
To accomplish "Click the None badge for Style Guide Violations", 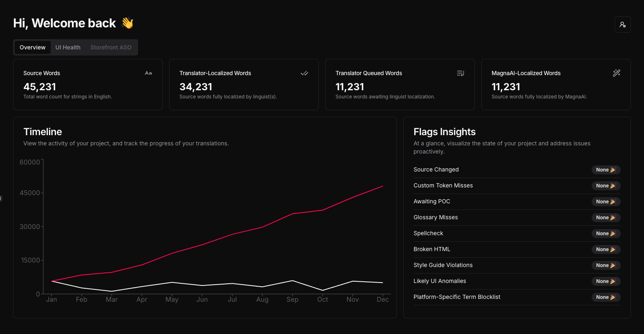I will (606, 265).
